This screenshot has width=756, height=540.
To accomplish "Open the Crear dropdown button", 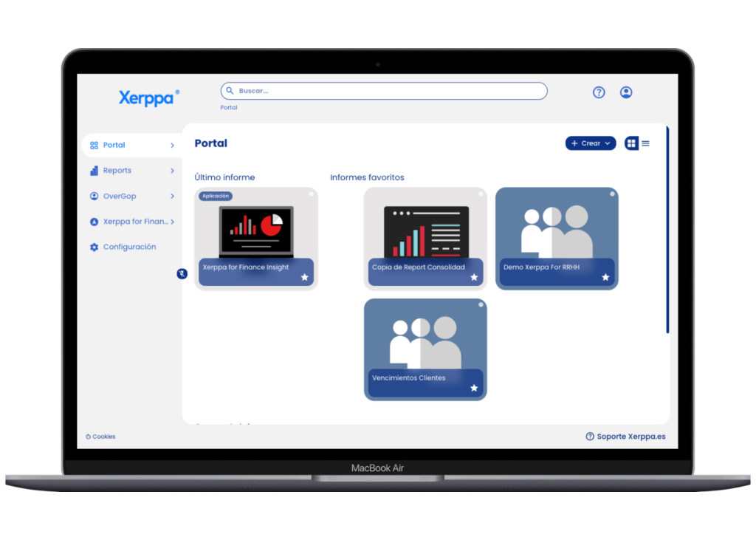I will 591,143.
